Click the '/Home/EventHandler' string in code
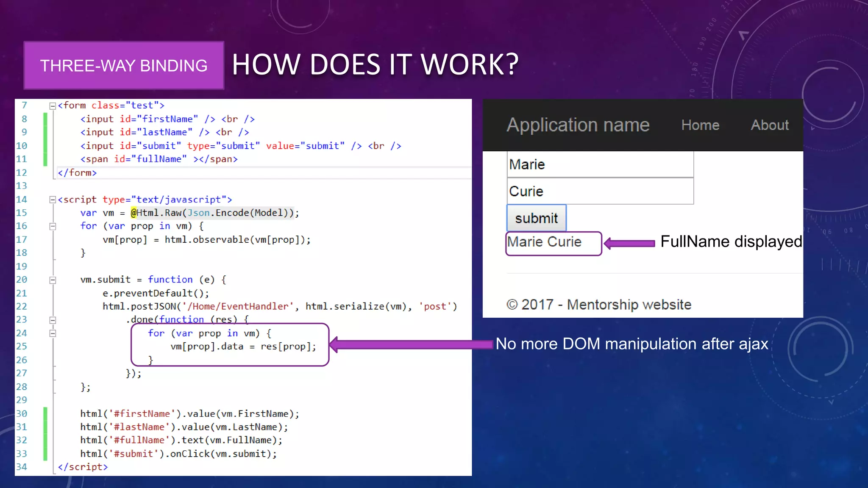This screenshot has height=488, width=868. 238,307
